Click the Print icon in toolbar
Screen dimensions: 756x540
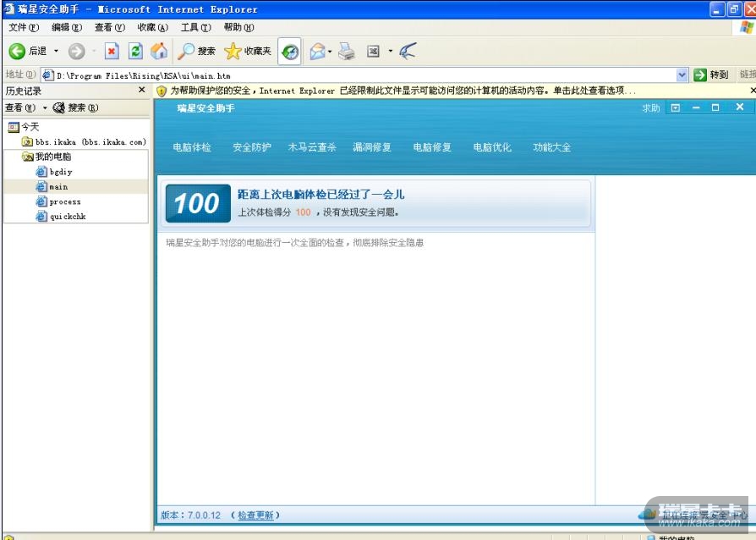click(x=347, y=52)
